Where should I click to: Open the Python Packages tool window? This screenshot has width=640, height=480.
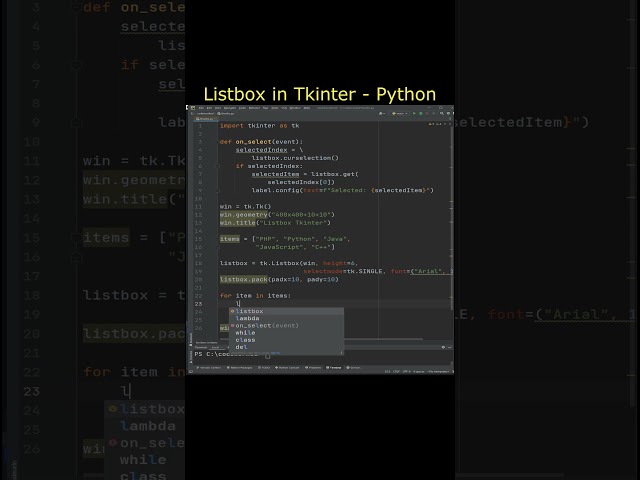coord(240,368)
